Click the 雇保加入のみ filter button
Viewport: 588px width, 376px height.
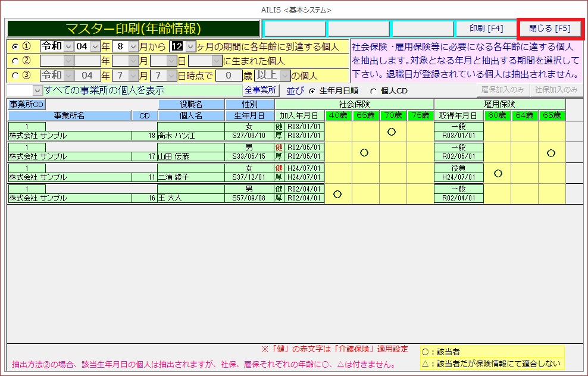[503, 90]
